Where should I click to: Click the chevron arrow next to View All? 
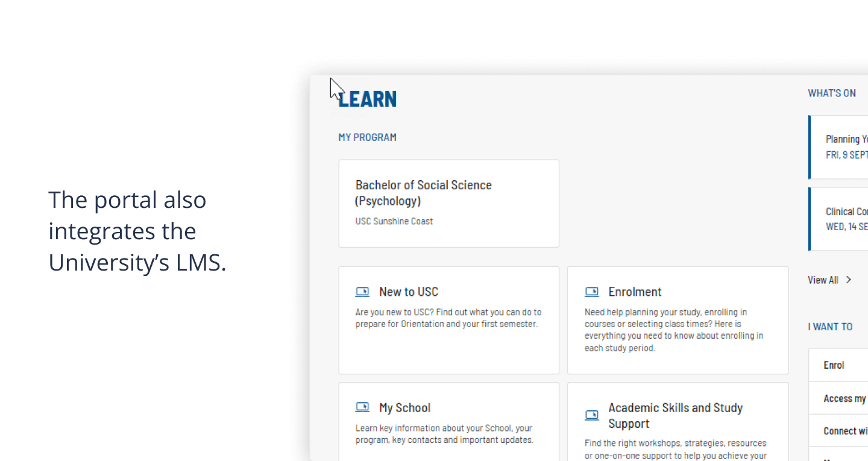tap(849, 280)
